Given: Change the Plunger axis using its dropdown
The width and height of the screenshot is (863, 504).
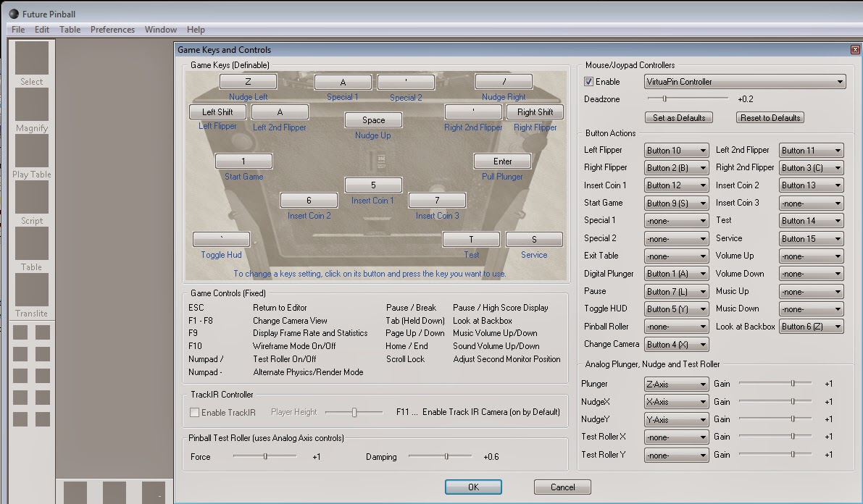Looking at the screenshot, I should coord(675,384).
